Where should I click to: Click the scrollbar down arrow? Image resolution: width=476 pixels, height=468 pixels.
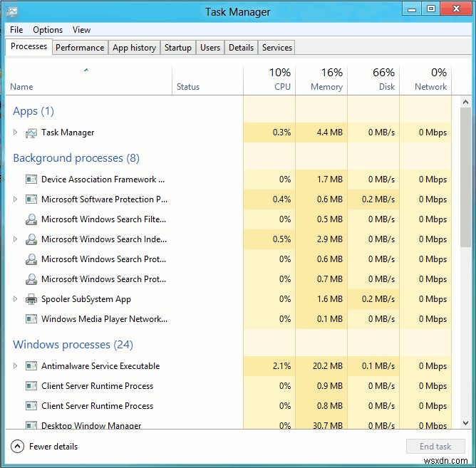click(x=465, y=423)
